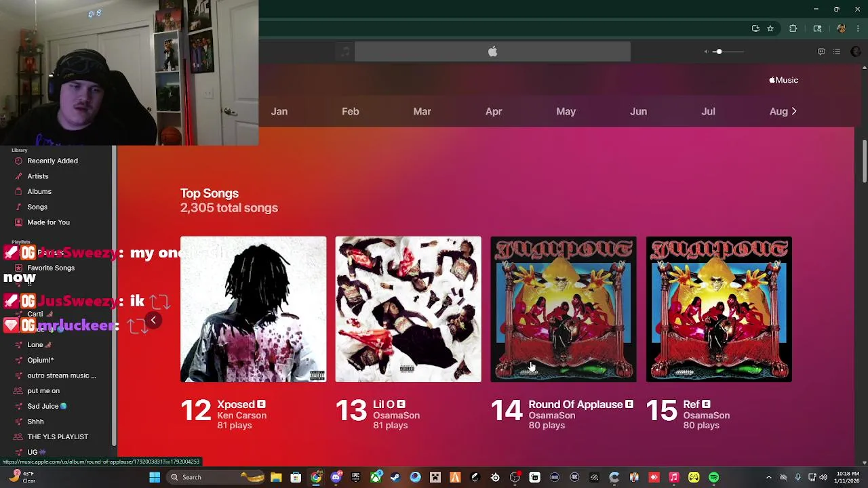
Task: Open THE YLS PLAYLIST
Action: pyautogui.click(x=58, y=436)
